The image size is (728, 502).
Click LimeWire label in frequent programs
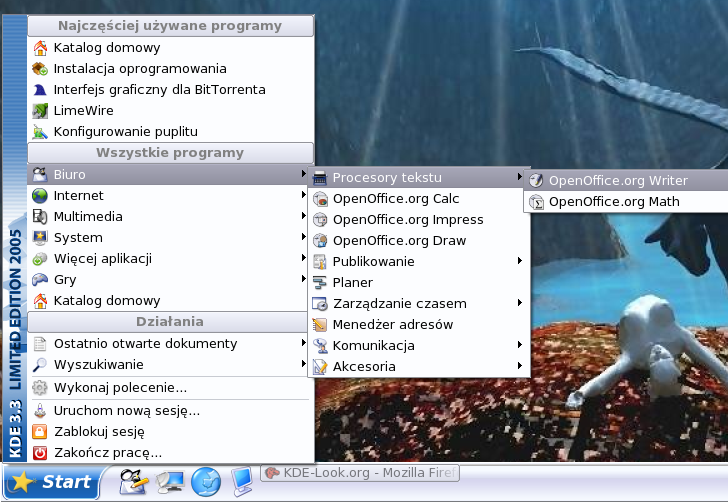(84, 111)
